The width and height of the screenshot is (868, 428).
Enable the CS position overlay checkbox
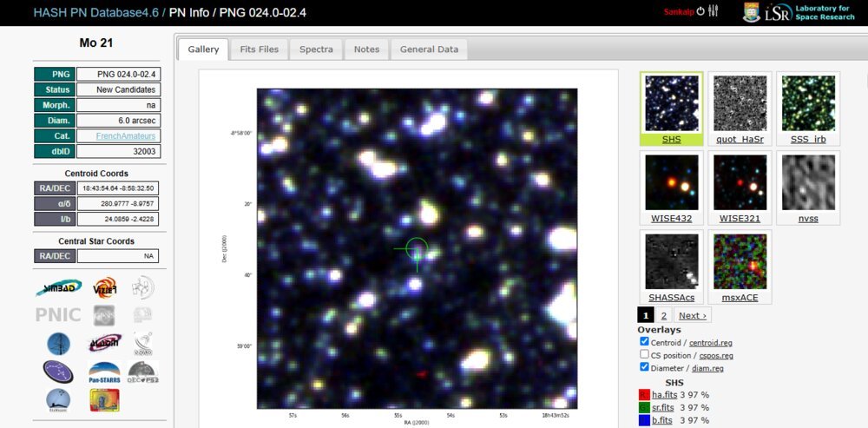click(644, 354)
